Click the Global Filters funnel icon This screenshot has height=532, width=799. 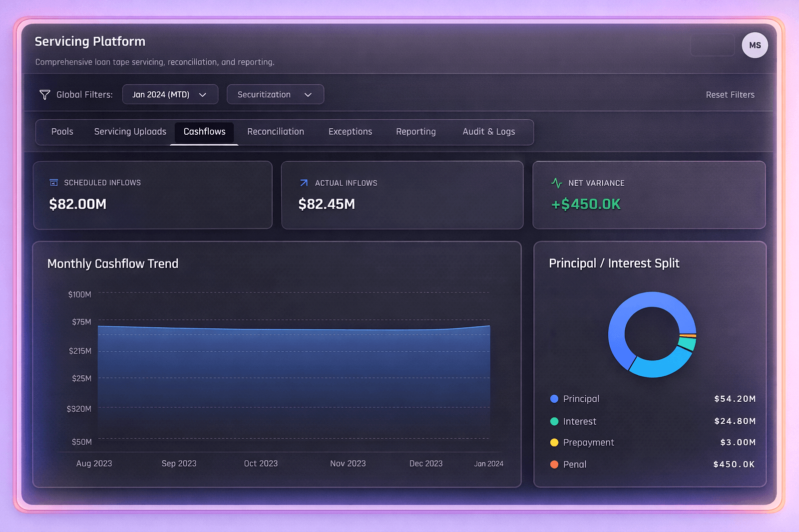pos(45,94)
